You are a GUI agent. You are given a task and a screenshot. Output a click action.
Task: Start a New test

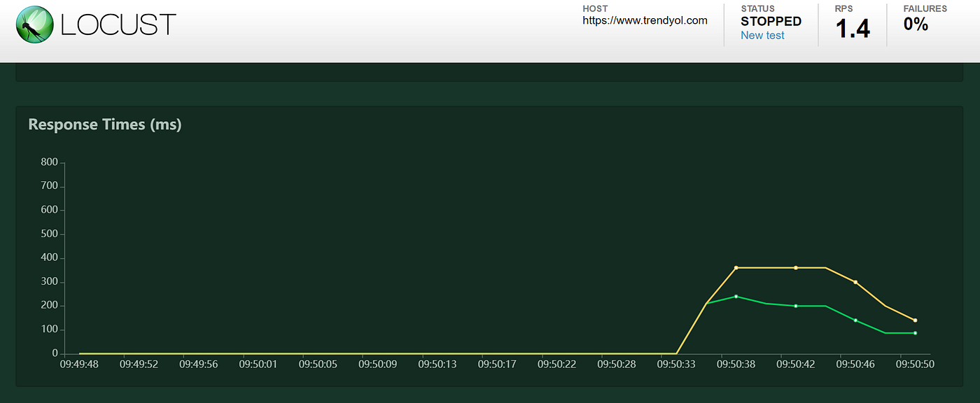(762, 35)
